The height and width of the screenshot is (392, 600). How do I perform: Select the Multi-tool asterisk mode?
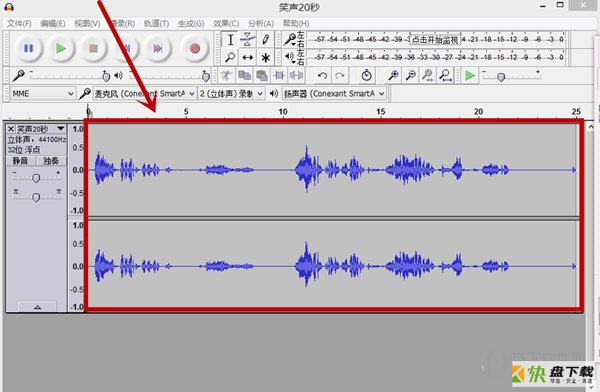point(265,57)
